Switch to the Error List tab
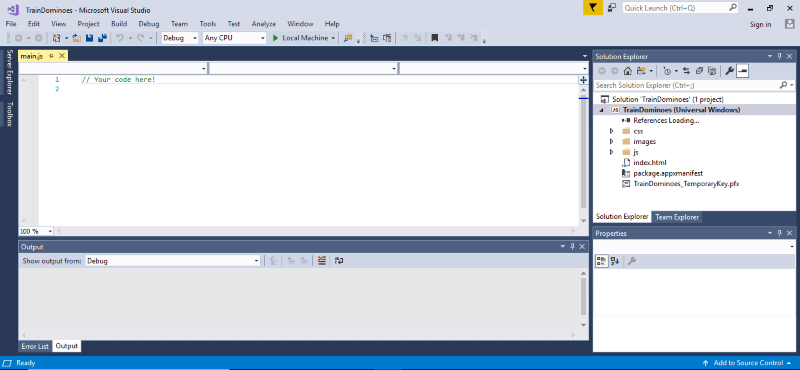 (35, 346)
